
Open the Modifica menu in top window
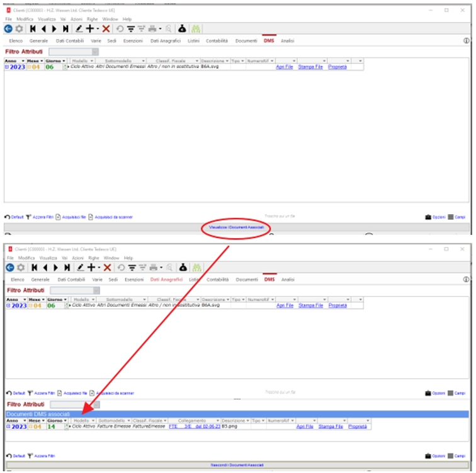pyautogui.click(x=25, y=19)
